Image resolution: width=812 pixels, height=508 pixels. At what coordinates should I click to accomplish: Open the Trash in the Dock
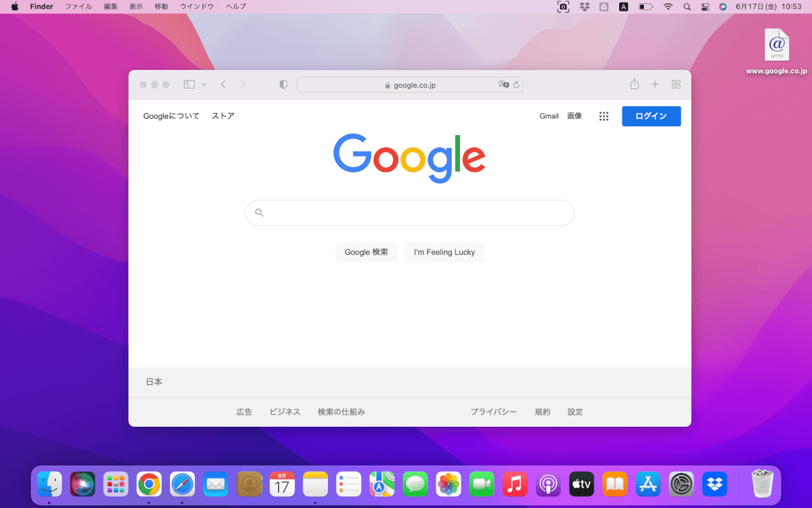[763, 485]
